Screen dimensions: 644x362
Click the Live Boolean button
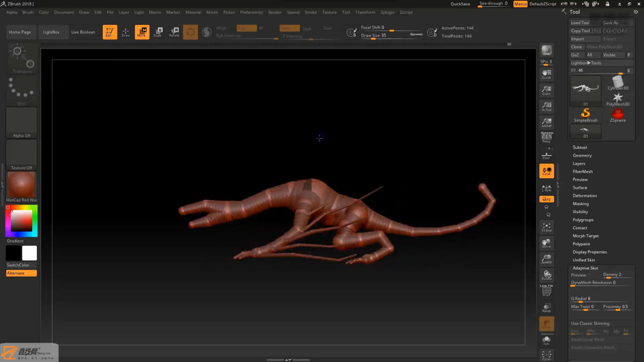tap(83, 32)
